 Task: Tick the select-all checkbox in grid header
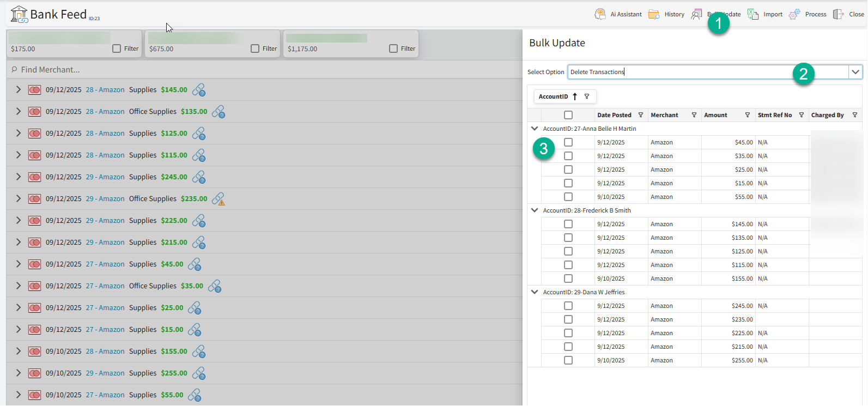tap(568, 115)
